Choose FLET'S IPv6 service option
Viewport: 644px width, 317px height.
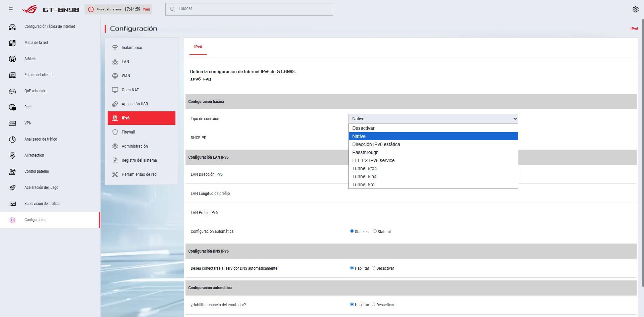pyautogui.click(x=433, y=160)
